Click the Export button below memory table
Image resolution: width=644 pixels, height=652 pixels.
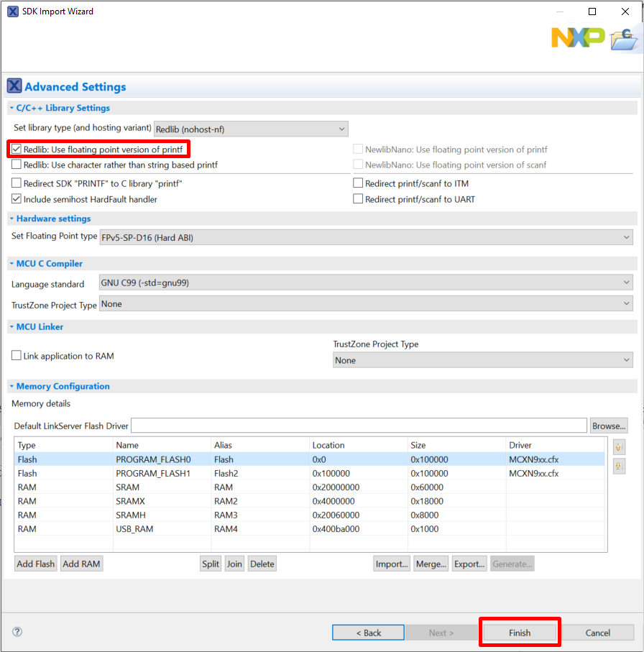[x=469, y=564]
